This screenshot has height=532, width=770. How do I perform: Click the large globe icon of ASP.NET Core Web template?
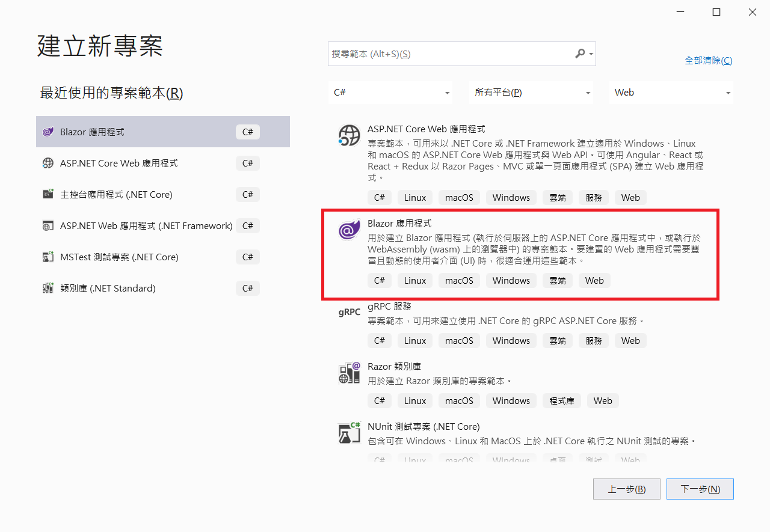350,136
